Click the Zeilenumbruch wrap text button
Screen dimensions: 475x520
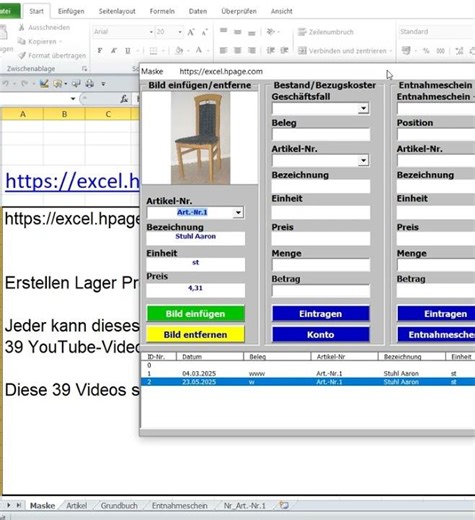pos(326,32)
